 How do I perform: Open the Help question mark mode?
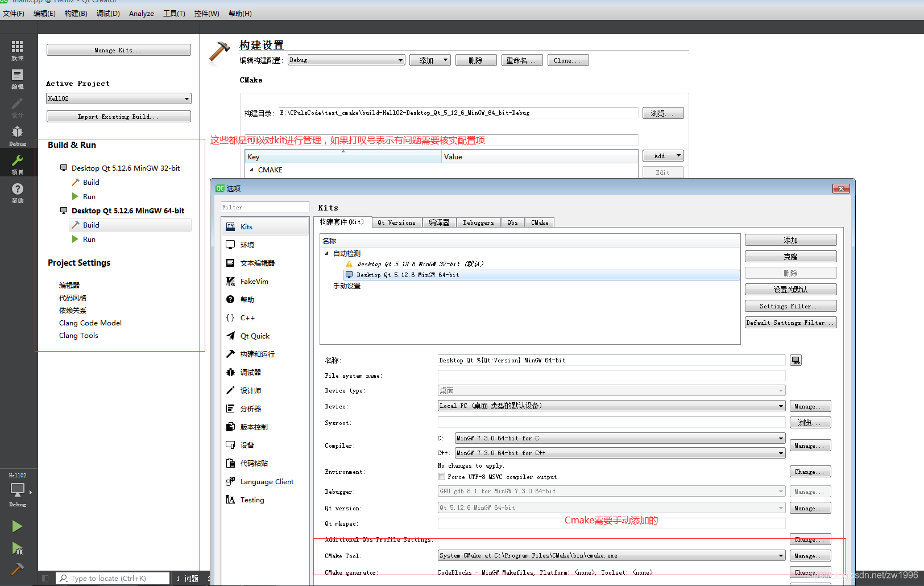[18, 192]
